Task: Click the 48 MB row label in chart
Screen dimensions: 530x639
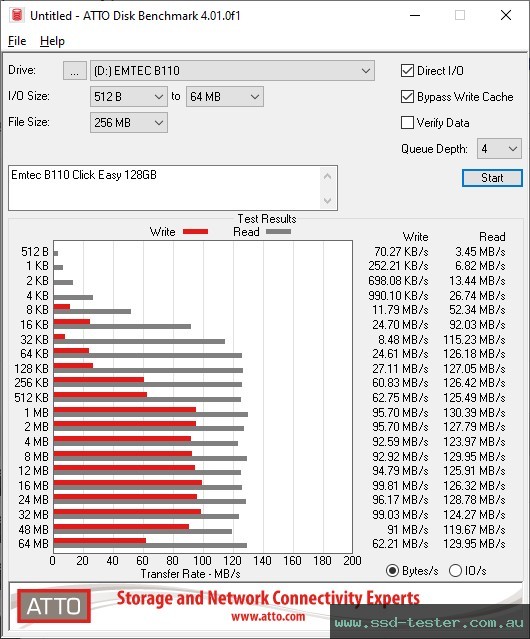Action: pyautogui.click(x=33, y=529)
